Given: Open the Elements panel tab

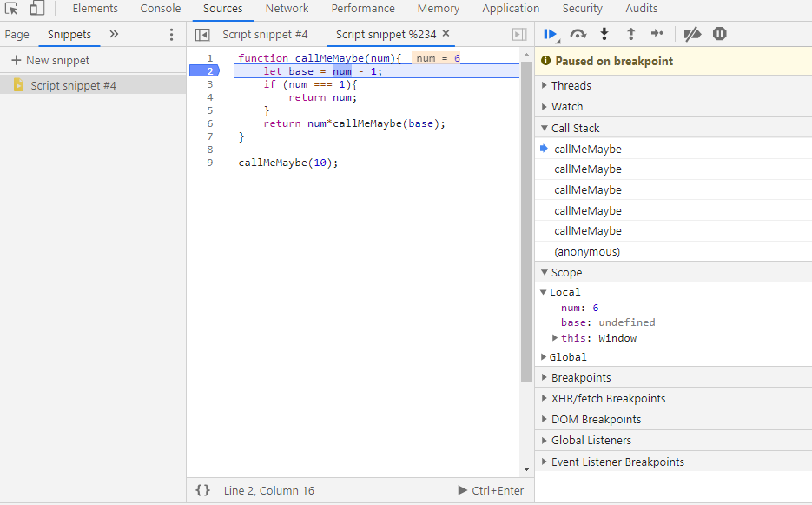Looking at the screenshot, I should 96,9.
